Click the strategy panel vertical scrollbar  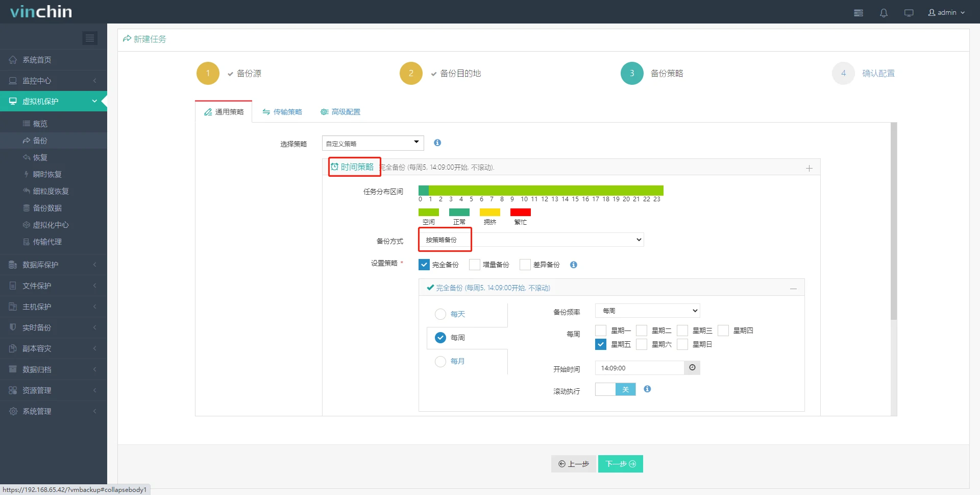pyautogui.click(x=894, y=221)
